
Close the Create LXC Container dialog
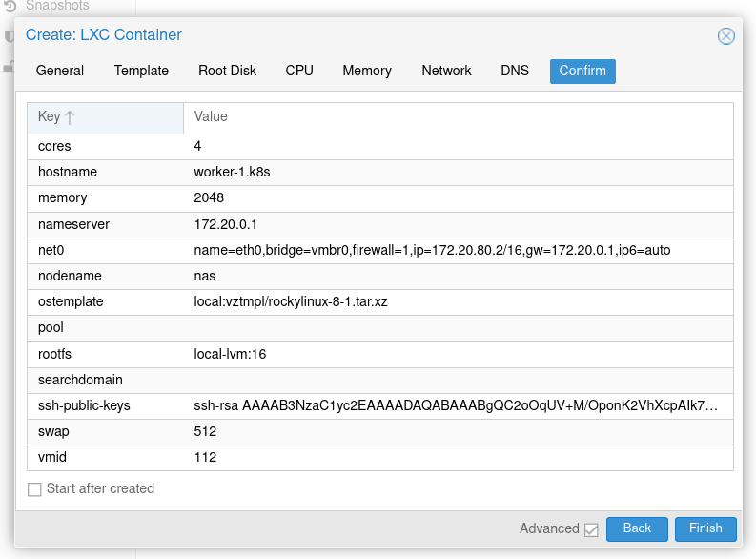click(726, 36)
